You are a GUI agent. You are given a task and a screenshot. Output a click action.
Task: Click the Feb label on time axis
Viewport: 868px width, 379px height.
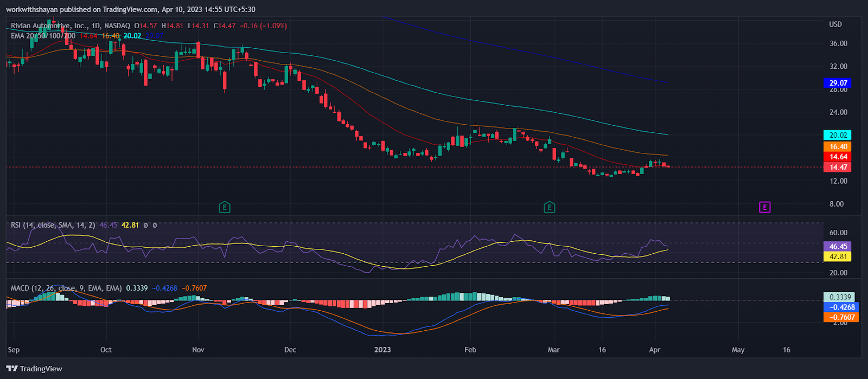point(470,350)
